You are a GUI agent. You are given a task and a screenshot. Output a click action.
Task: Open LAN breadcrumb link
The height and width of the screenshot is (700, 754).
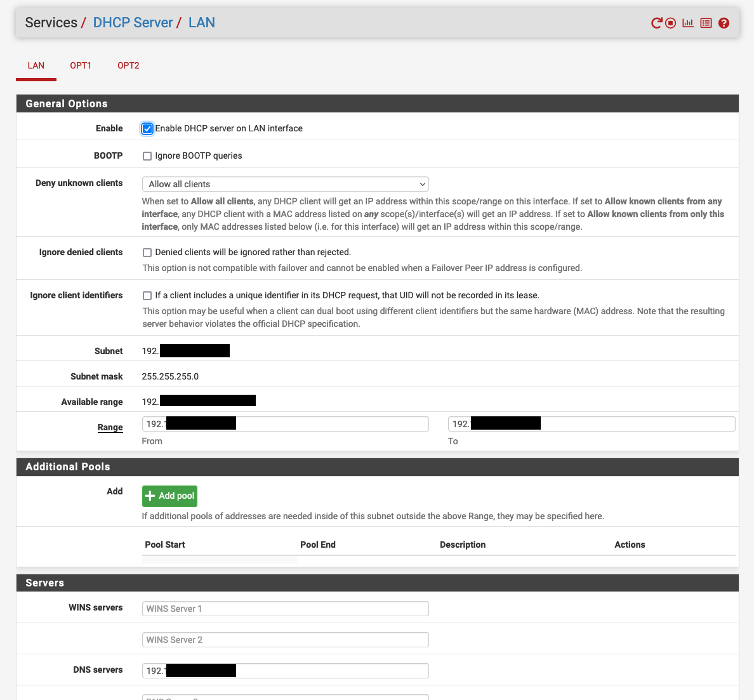click(x=201, y=23)
